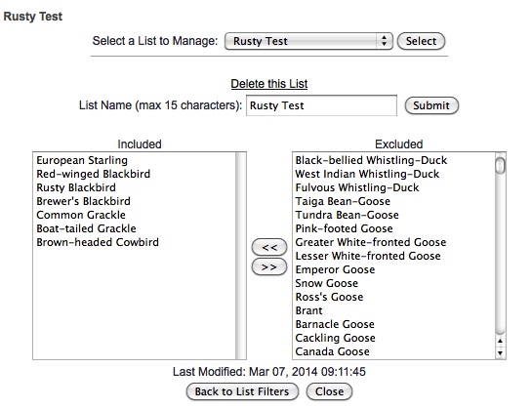Select Snow Goose in Excluded list

[x=394, y=283]
